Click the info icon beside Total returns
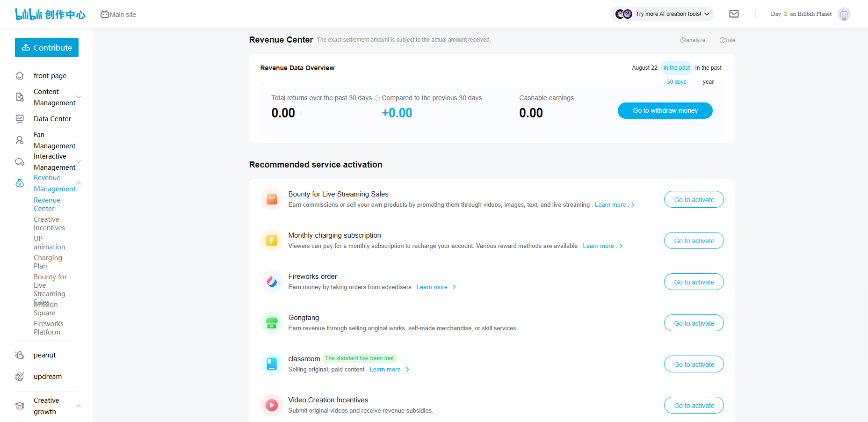 (x=377, y=98)
